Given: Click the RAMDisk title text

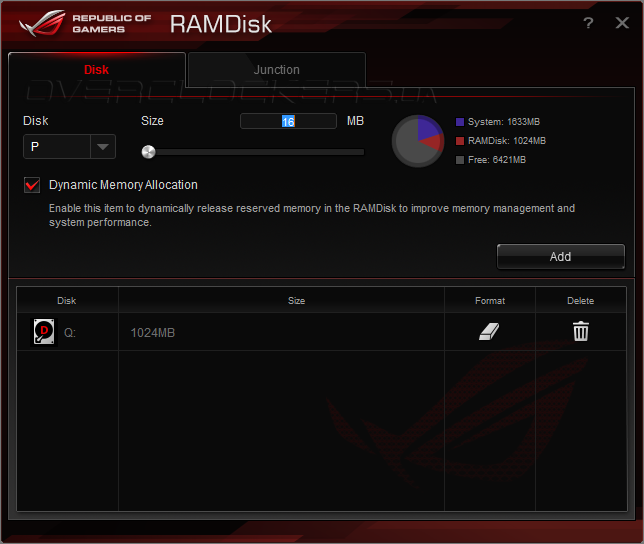Looking at the screenshot, I should click(221, 24).
